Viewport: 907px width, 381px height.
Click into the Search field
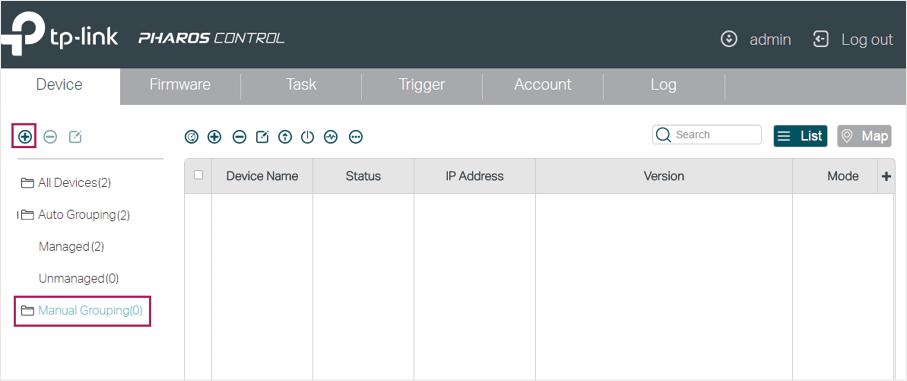pyautogui.click(x=707, y=135)
